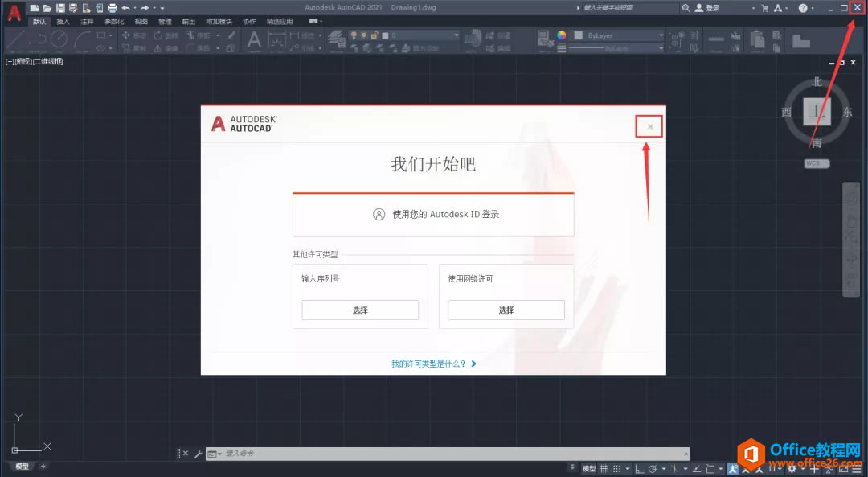Click the workspace switching gear icon
868x477 pixels.
[791, 469]
